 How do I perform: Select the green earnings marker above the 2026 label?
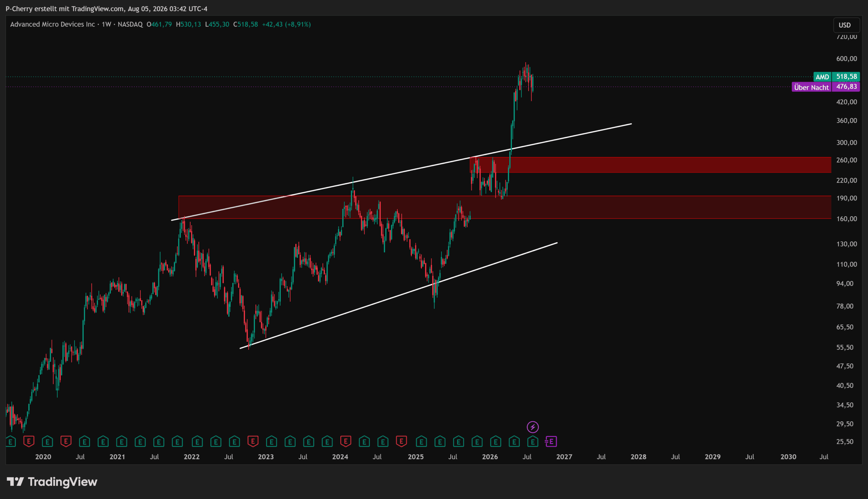pos(495,441)
